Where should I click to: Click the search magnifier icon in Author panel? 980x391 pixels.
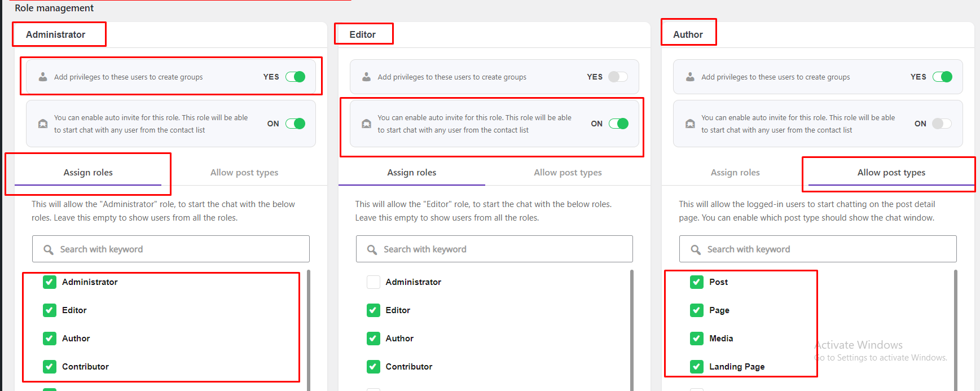(x=696, y=249)
